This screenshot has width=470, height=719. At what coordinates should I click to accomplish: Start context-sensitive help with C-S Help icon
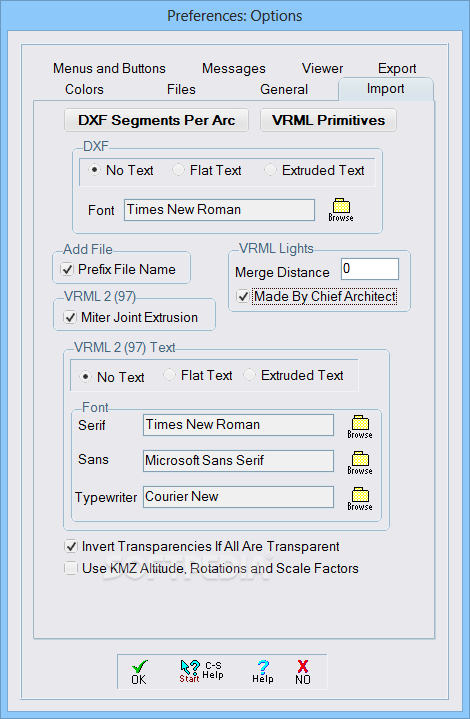coord(201,671)
